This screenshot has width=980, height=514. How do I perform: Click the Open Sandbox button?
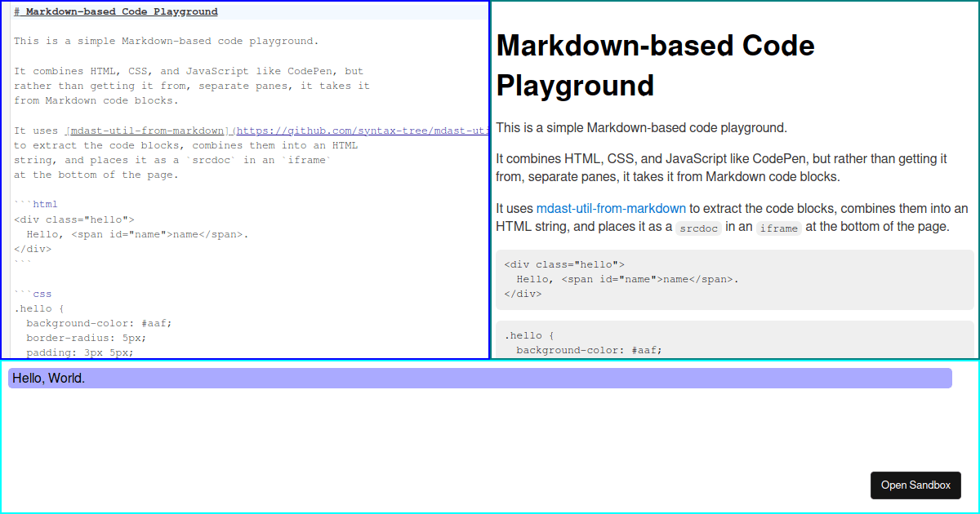pos(915,485)
